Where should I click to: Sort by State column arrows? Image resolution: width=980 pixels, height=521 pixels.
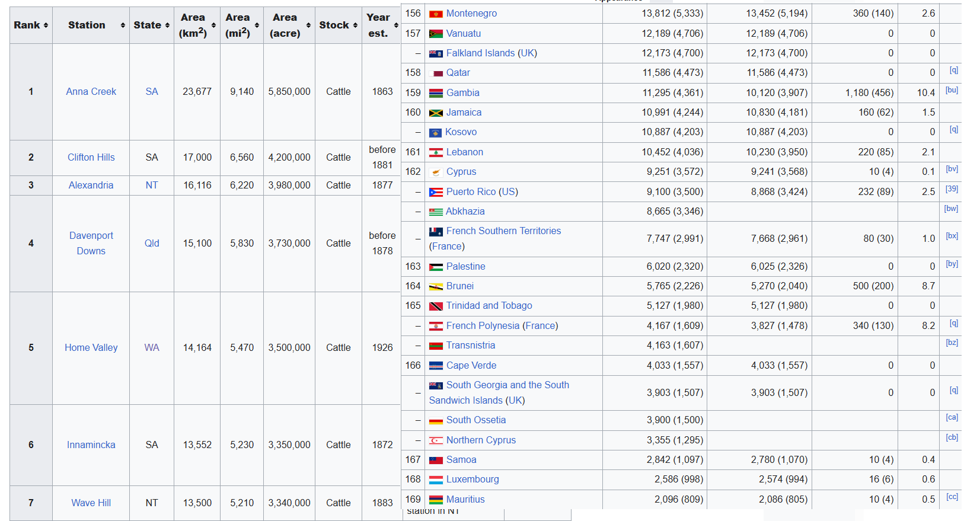tap(167, 25)
